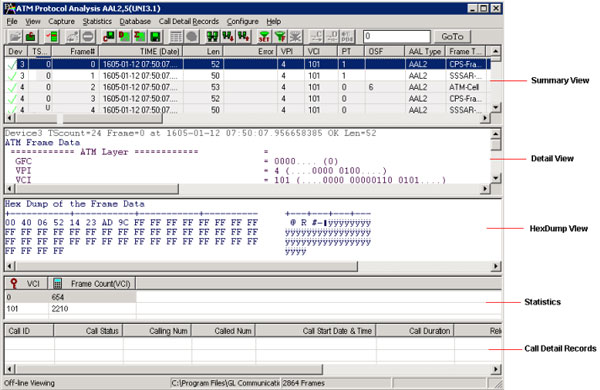Click the Call Detail Records scroll right arrow

[496, 369]
